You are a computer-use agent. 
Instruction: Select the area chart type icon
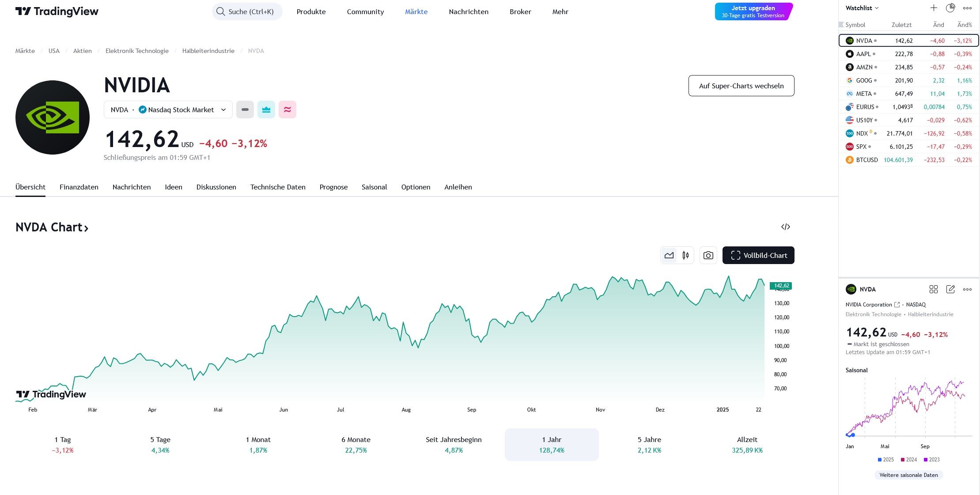tap(669, 255)
